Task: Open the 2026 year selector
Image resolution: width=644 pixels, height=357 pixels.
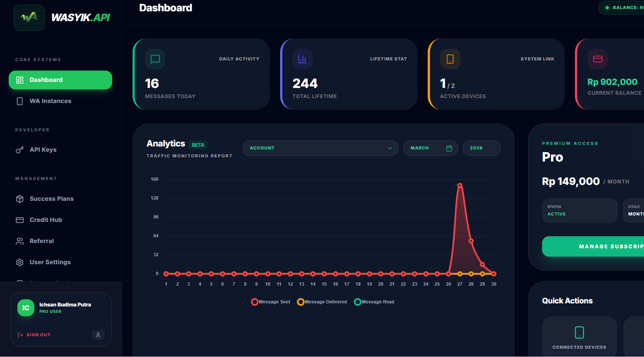Action: click(481, 148)
